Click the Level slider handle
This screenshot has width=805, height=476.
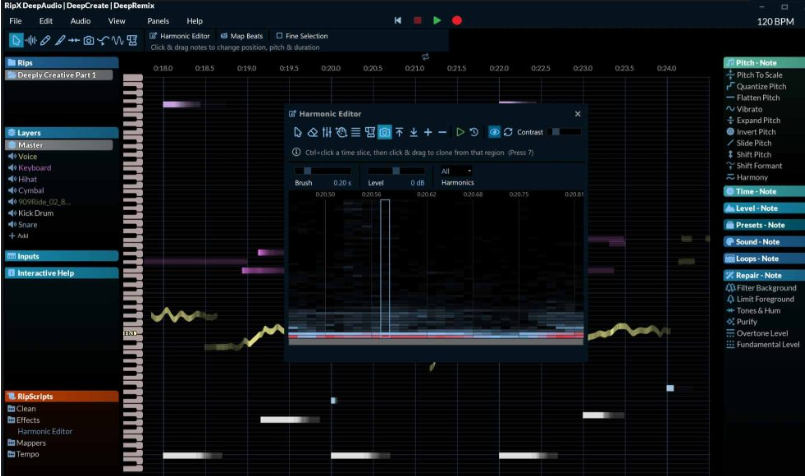[x=396, y=171]
